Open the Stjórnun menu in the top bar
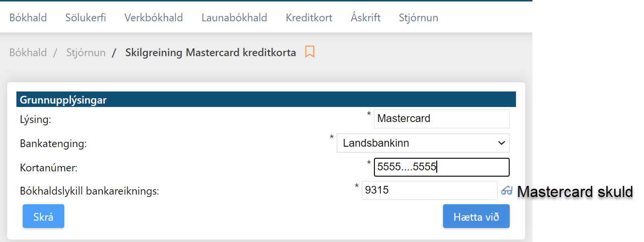 (418, 18)
